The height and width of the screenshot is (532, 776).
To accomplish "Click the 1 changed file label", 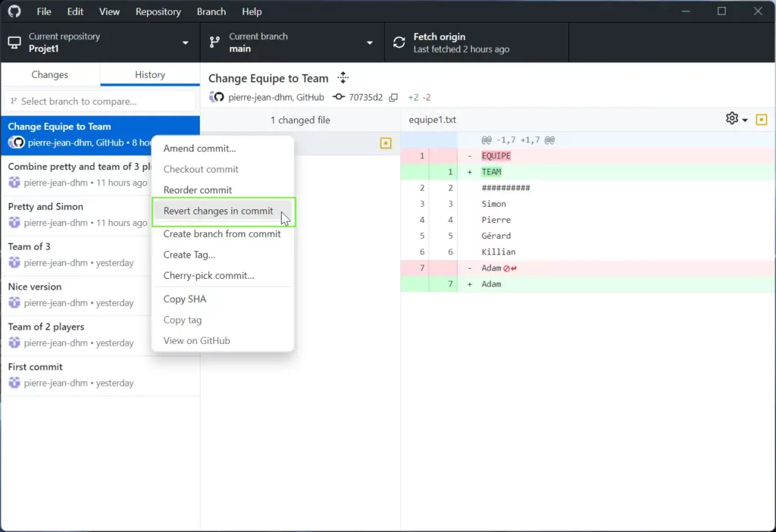I will 300,120.
